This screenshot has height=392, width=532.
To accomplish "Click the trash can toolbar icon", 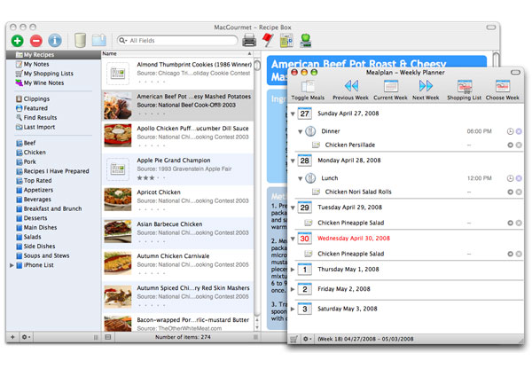I will point(80,41).
